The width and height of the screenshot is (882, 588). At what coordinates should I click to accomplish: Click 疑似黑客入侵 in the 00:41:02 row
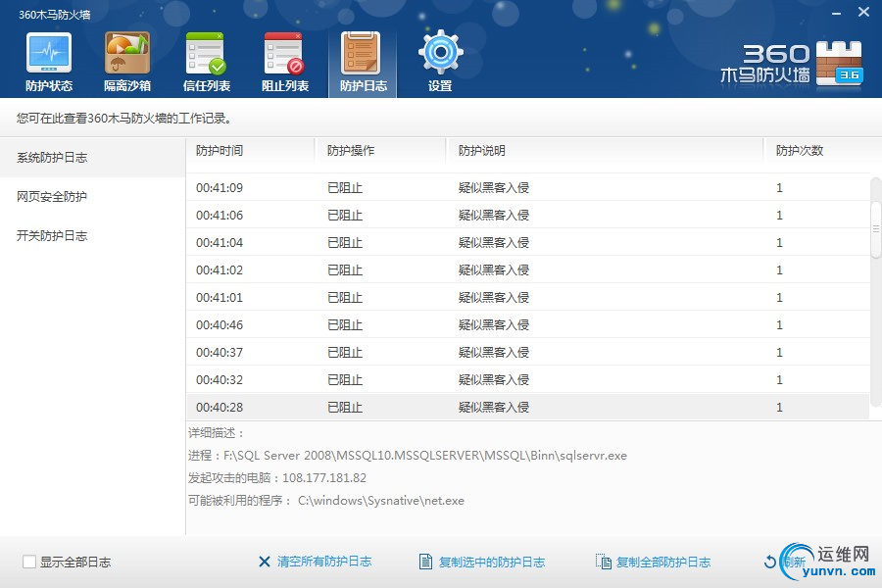coord(493,270)
